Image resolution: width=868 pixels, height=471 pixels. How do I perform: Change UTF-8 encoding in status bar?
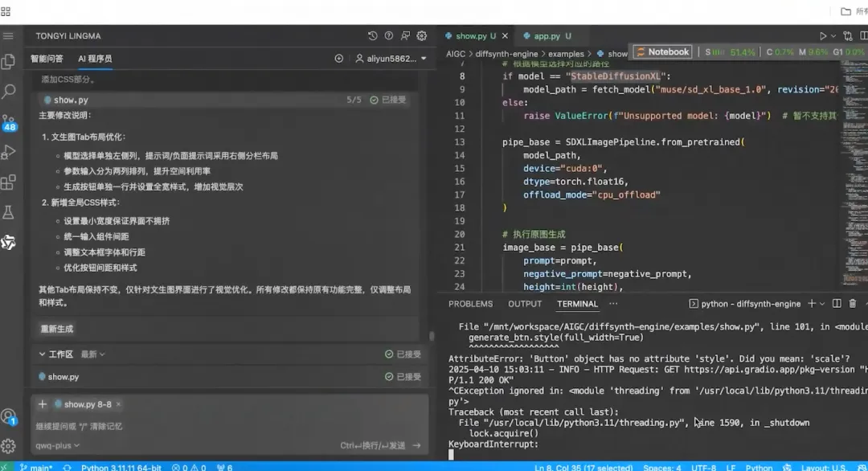pos(703,467)
